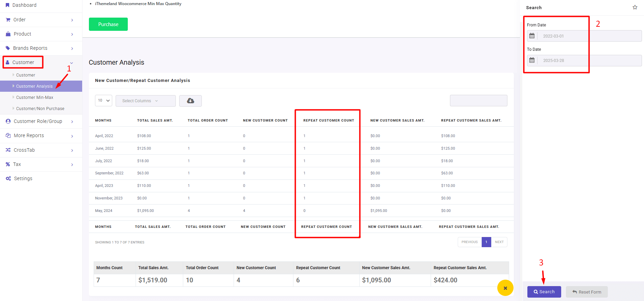Open Customer/Non Purchase report

40,109
